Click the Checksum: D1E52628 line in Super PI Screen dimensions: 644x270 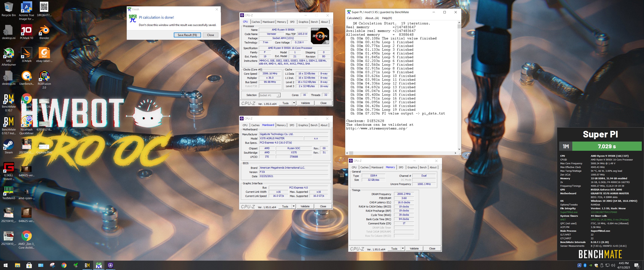click(365, 121)
